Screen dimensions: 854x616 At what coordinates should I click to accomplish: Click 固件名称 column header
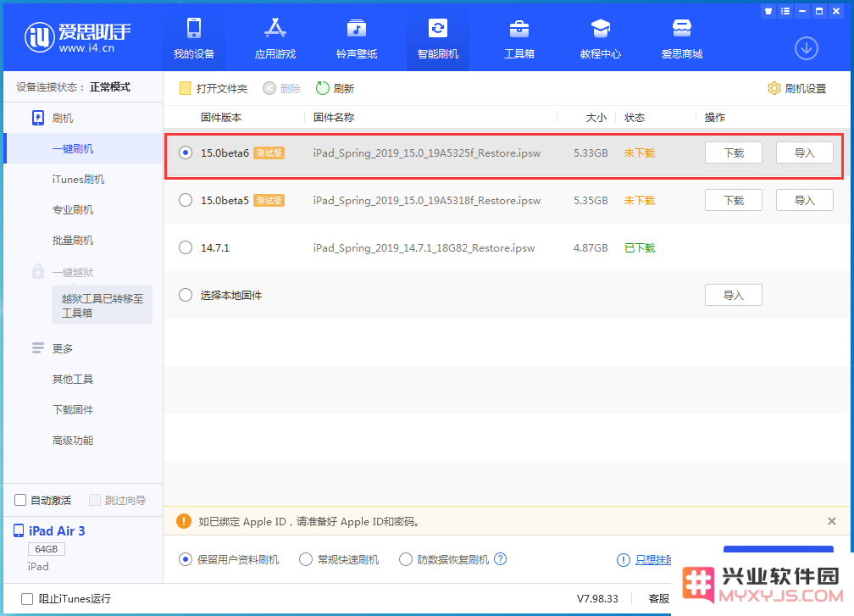334,118
